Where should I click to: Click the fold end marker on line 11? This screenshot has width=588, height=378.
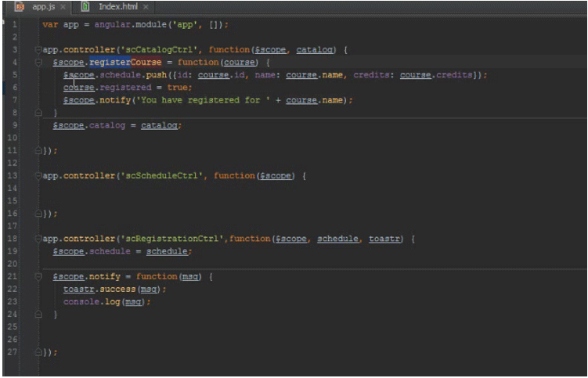click(x=38, y=150)
